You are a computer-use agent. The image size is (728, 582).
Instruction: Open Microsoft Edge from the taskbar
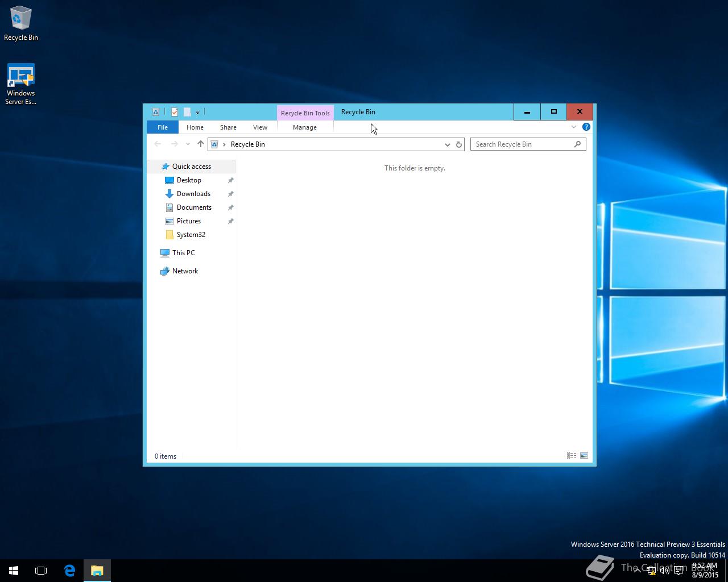(x=69, y=571)
